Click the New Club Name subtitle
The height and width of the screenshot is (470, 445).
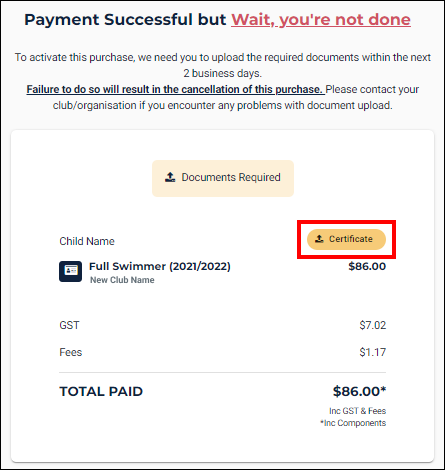tap(122, 280)
